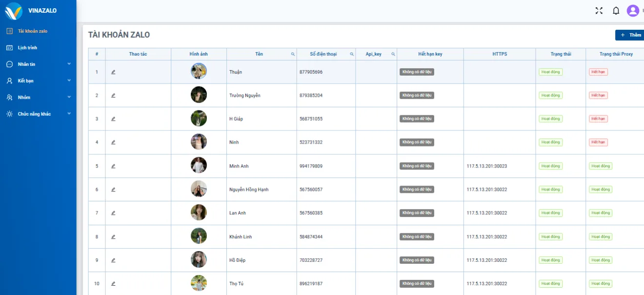The height and width of the screenshot is (295, 644).
Task: Click search icon in Số điện thoại header
Action: click(x=352, y=54)
